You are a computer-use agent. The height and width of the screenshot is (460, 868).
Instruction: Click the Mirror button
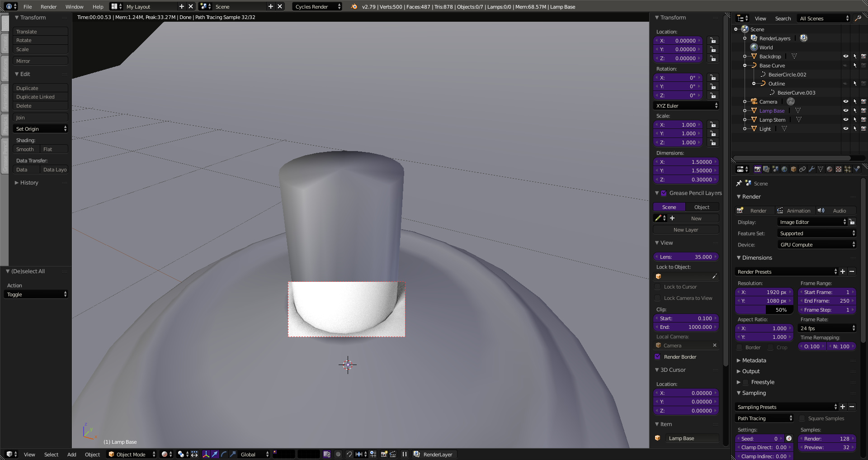[x=41, y=61]
